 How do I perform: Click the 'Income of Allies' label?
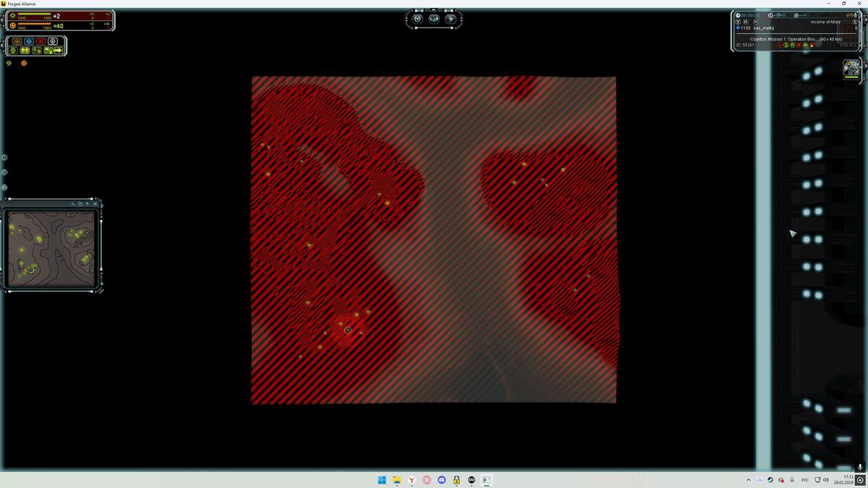[x=825, y=22]
